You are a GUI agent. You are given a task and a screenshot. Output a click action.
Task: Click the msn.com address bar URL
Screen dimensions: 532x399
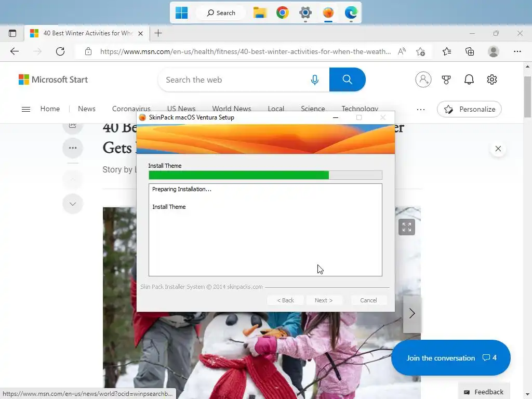245,51
